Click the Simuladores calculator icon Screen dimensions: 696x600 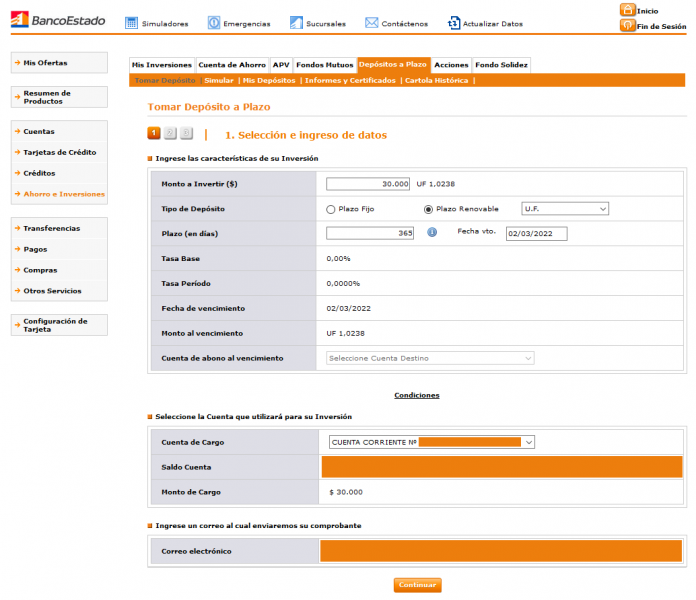pyautogui.click(x=132, y=23)
